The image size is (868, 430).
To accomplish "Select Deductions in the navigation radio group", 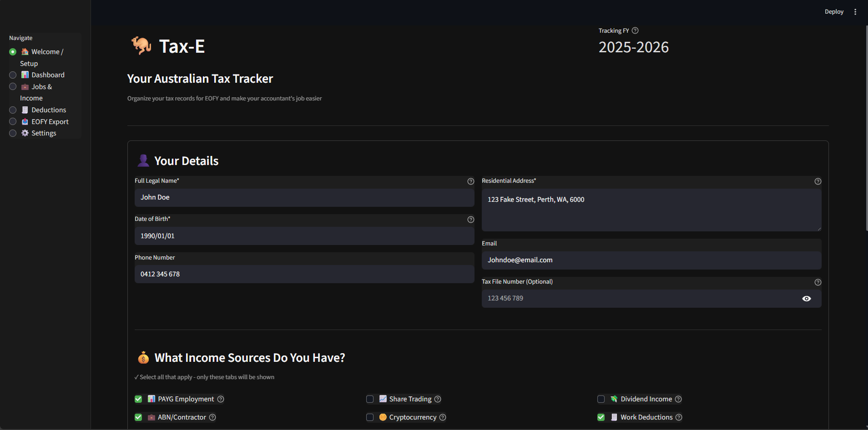I will [x=13, y=110].
